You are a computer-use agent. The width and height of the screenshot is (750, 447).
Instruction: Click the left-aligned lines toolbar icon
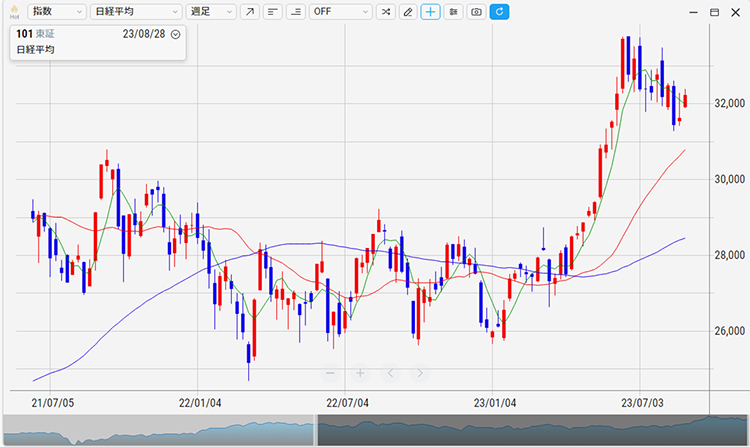[x=272, y=12]
